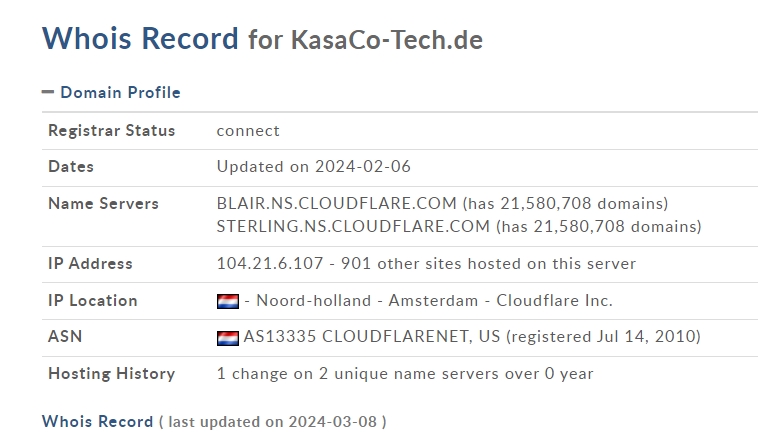Click the Updated on 2024-02-06 date
This screenshot has width=758, height=438.
pos(314,167)
